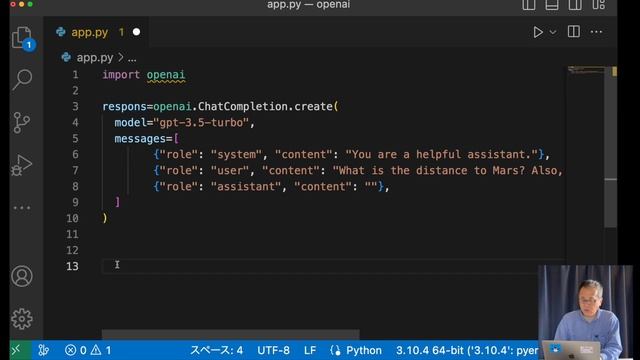Open the Search view
This screenshot has width=640, height=360.
(x=22, y=79)
